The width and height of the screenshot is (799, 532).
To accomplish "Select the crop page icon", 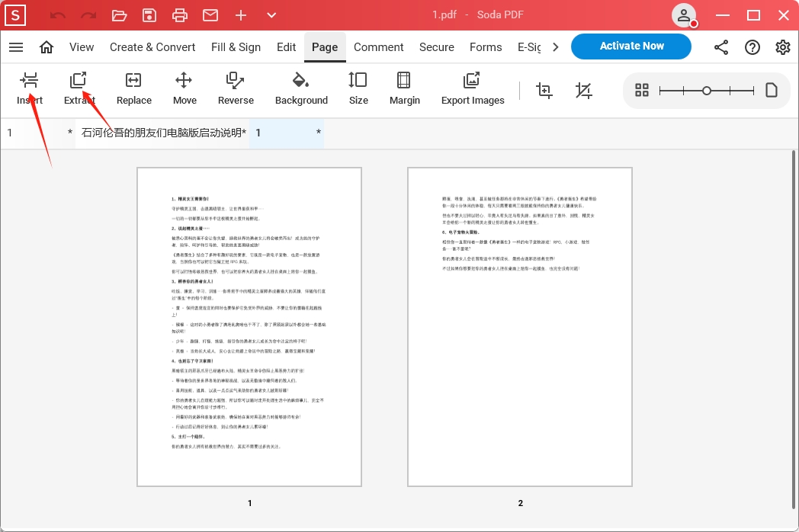I will (x=544, y=91).
